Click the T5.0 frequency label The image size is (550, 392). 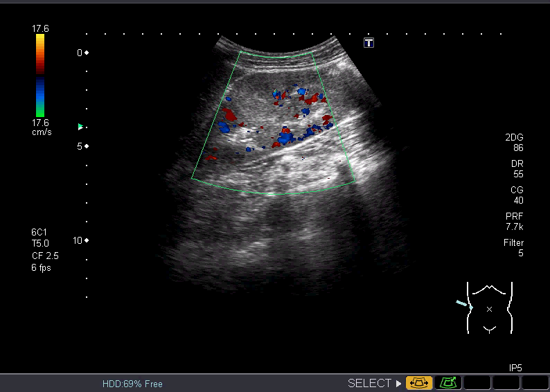pyautogui.click(x=40, y=244)
